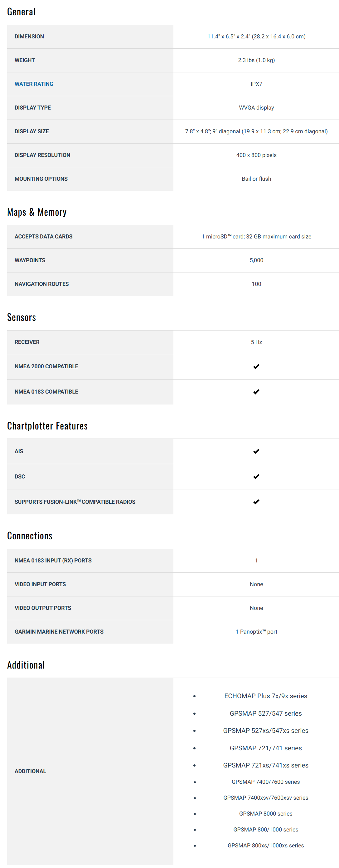Click GPSMAP 8000 series list item
The image size is (339, 868).
[x=266, y=813]
